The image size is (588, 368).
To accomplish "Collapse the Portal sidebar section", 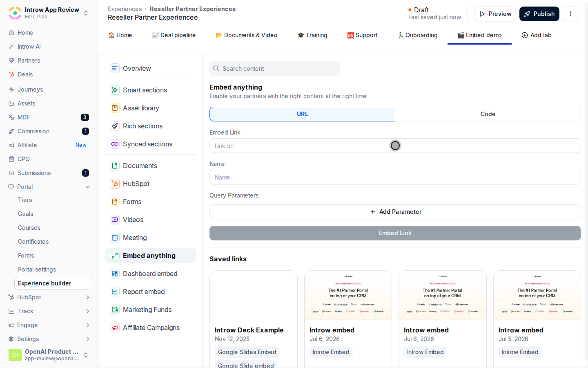I will [88, 187].
